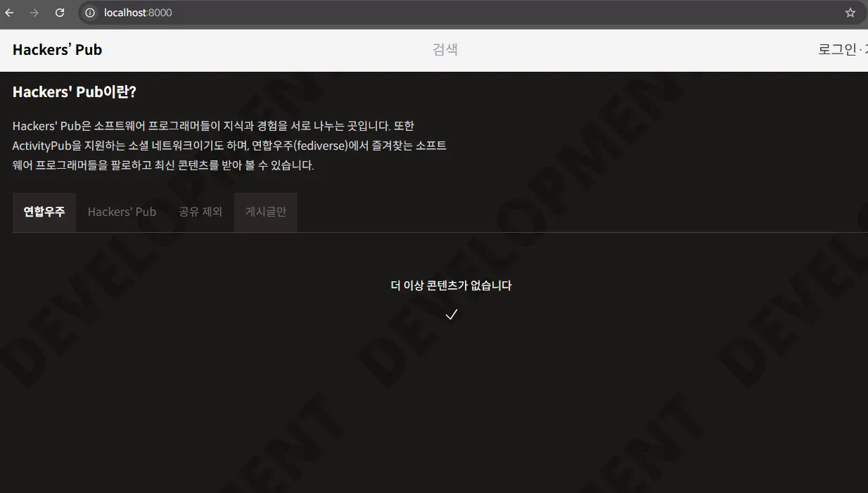
Task: View site info icon in address bar
Action: pos(90,13)
